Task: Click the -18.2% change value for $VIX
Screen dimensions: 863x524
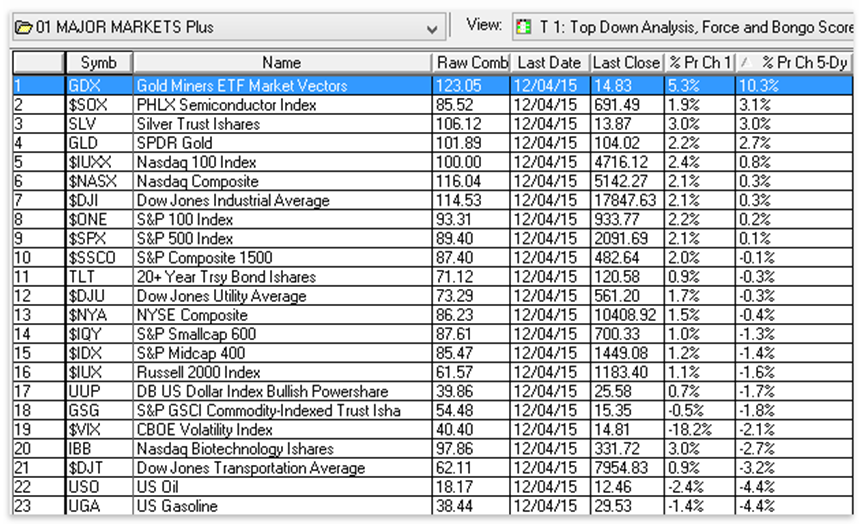Action: 690,429
